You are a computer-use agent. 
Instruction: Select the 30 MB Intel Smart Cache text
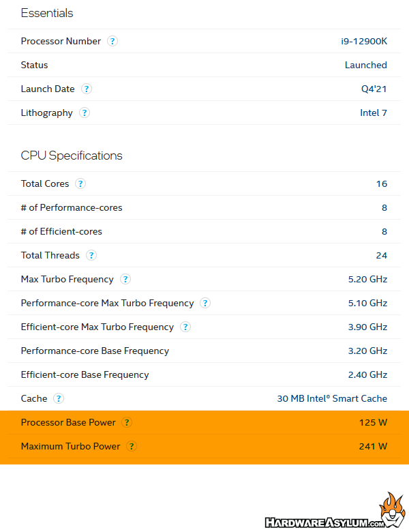(x=332, y=398)
